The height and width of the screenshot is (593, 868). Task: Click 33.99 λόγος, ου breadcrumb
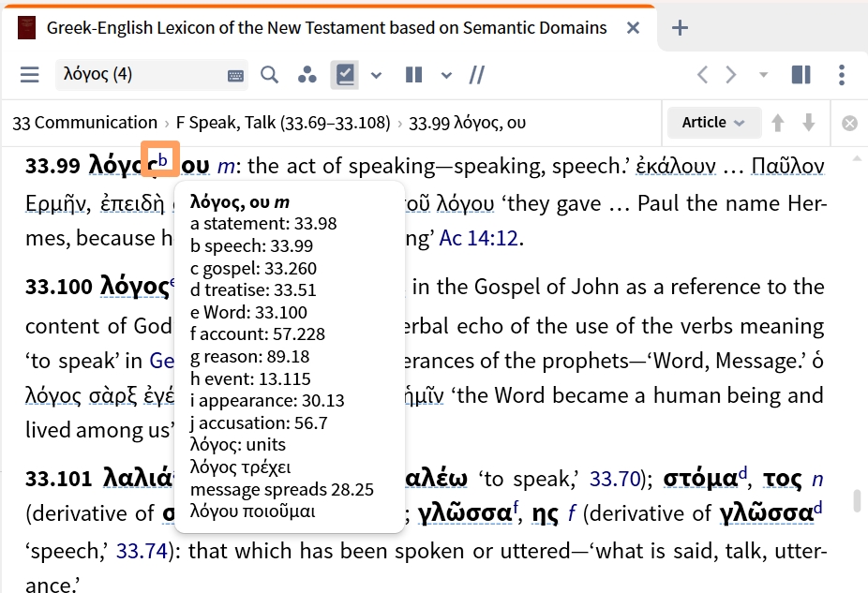click(467, 122)
